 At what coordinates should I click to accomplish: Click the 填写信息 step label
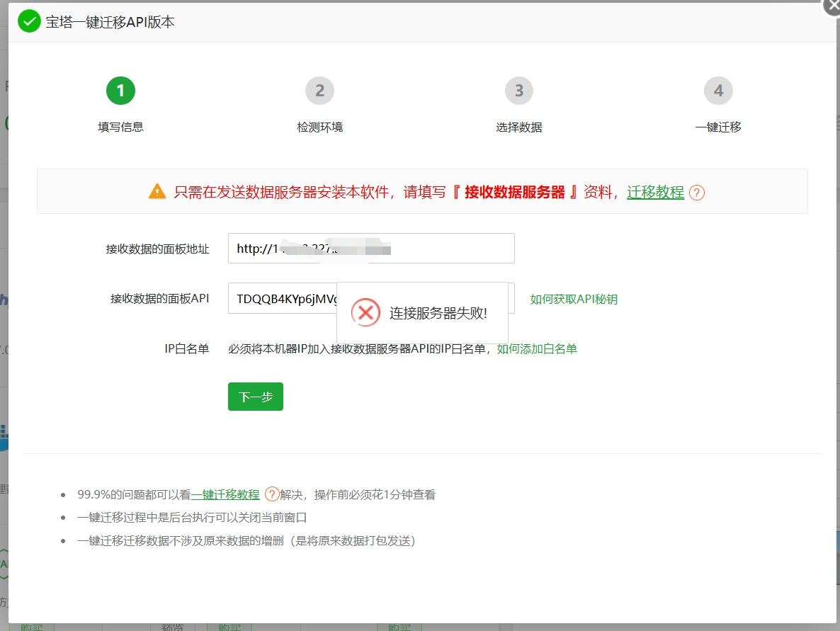[x=120, y=127]
